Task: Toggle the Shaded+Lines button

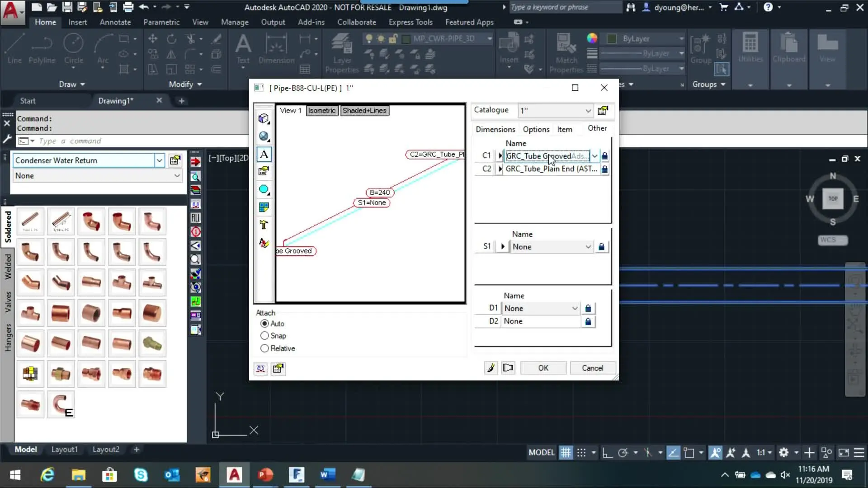Action: pyautogui.click(x=364, y=111)
